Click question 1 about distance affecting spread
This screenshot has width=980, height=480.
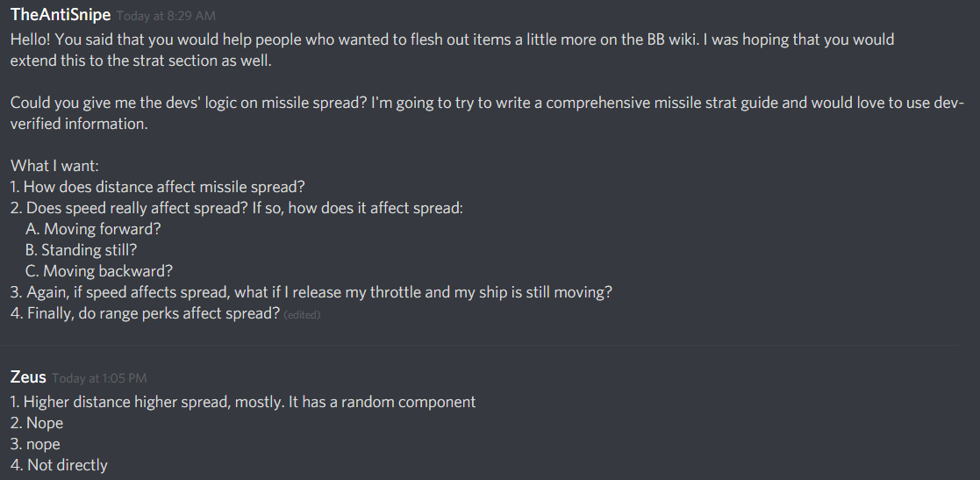pyautogui.click(x=157, y=187)
